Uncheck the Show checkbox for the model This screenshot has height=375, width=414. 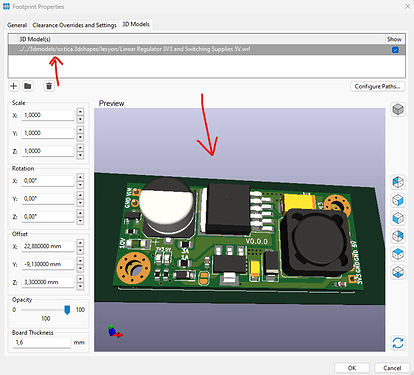[x=395, y=50]
